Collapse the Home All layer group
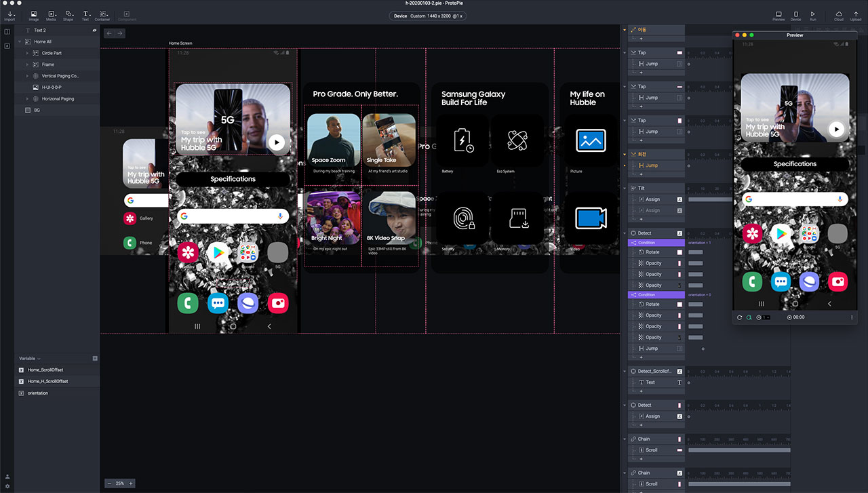This screenshot has height=493, width=868. coord(20,42)
